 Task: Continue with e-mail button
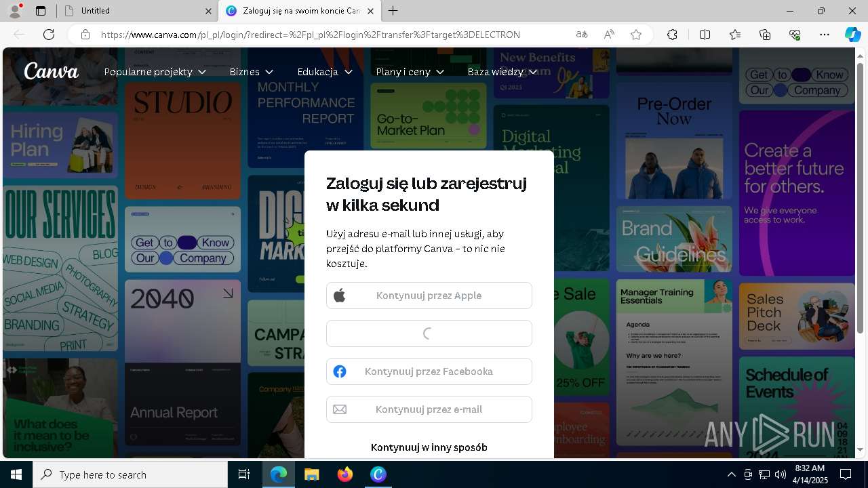[429, 409]
